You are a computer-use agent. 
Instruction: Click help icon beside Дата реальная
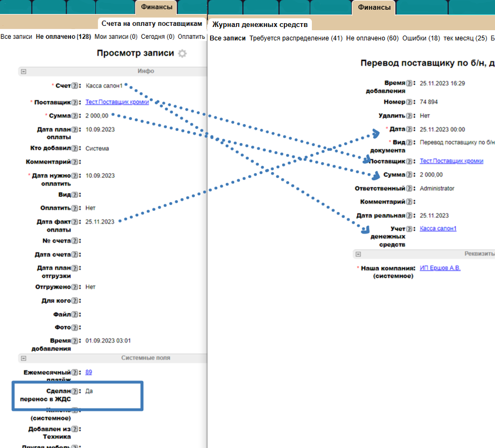click(409, 216)
